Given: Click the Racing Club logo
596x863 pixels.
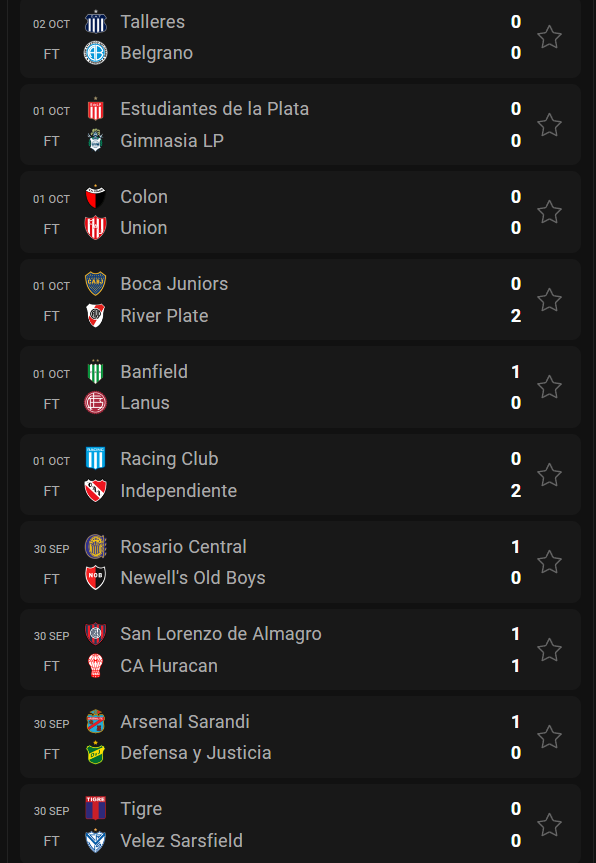Looking at the screenshot, I should pyautogui.click(x=95, y=459).
